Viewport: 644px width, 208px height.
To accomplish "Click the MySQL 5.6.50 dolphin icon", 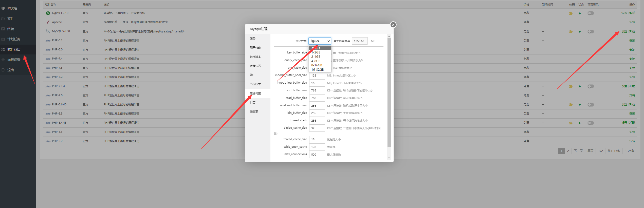I will click(48, 31).
